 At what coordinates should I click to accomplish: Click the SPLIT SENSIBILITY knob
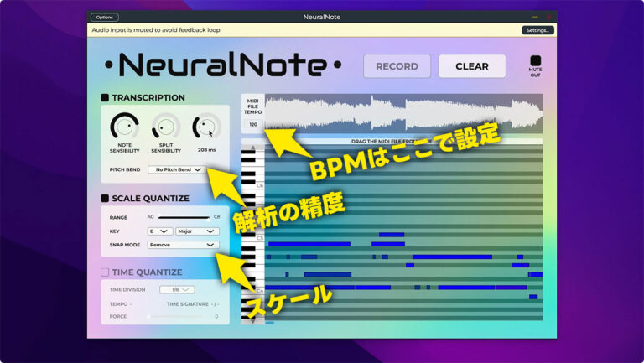tap(166, 127)
